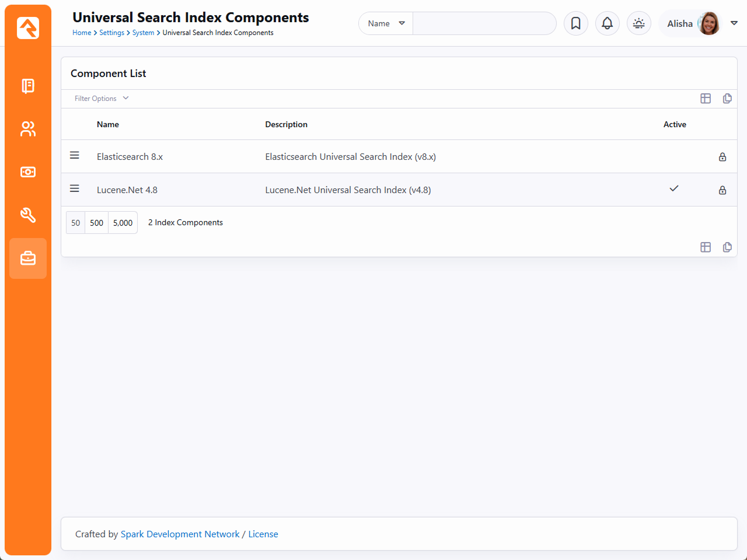Viewport: 747px width, 560px height.
Task: Open the Finance sidebar section
Action: 28,172
